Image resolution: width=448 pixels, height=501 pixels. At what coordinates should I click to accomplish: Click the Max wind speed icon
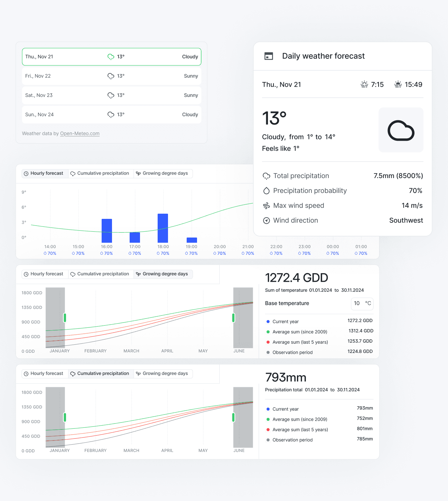[x=266, y=205]
